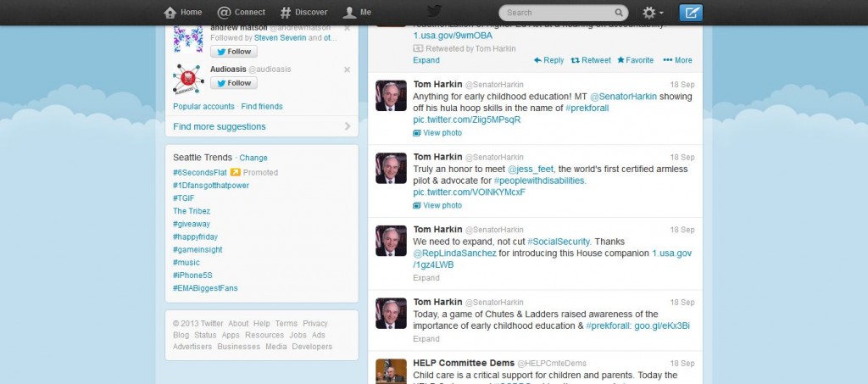Open #iPhone5S trend
Image resolution: width=868 pixels, height=384 pixels.
pyautogui.click(x=192, y=275)
